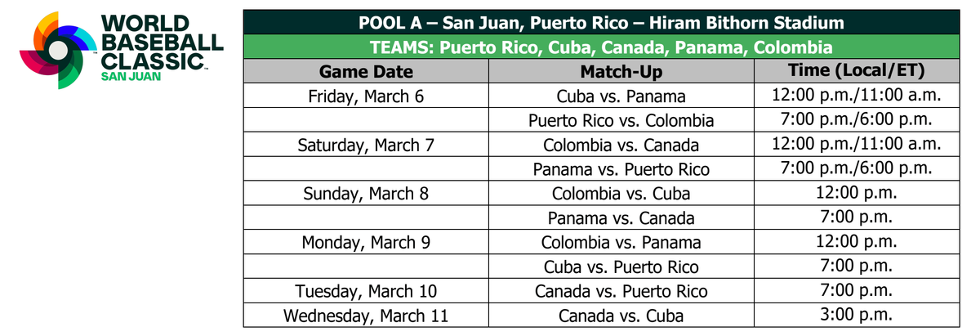This screenshot has height=336, width=980.
Task: Select the Sunday, March 8 date cell
Action: tap(366, 194)
